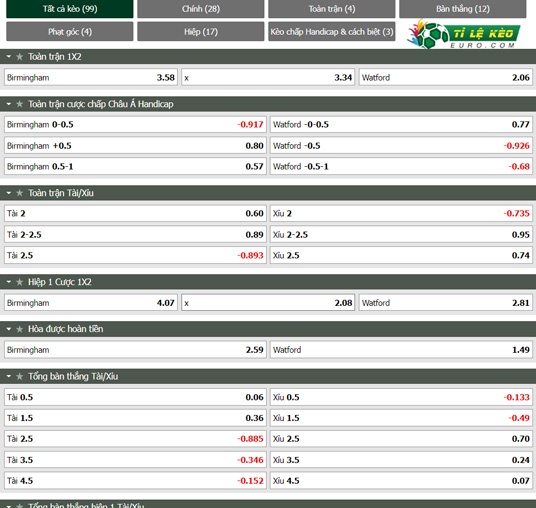Switch to the Chính (28) tab
Viewport: 536px width, 508px height.
click(x=201, y=9)
